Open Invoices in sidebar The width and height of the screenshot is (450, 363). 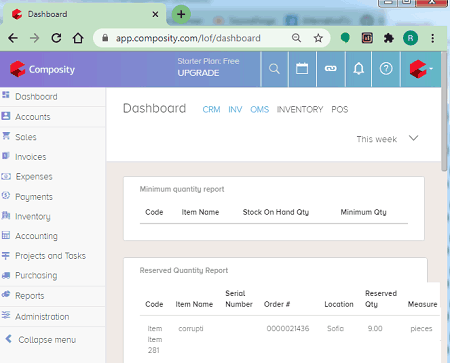(x=31, y=157)
